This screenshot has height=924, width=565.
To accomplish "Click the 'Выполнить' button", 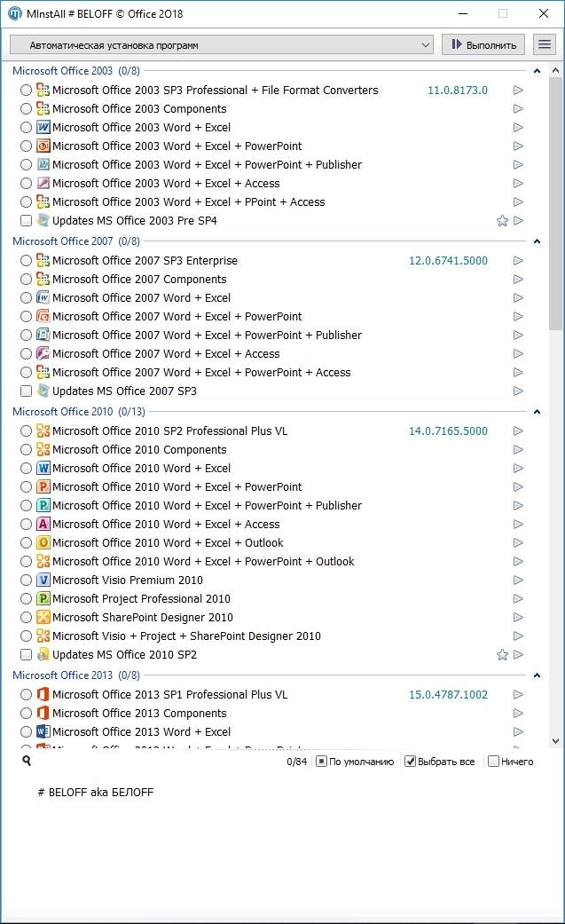I will click(483, 44).
